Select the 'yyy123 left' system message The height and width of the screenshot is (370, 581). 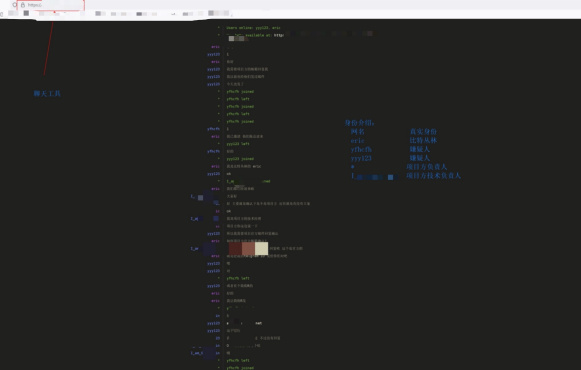point(238,144)
